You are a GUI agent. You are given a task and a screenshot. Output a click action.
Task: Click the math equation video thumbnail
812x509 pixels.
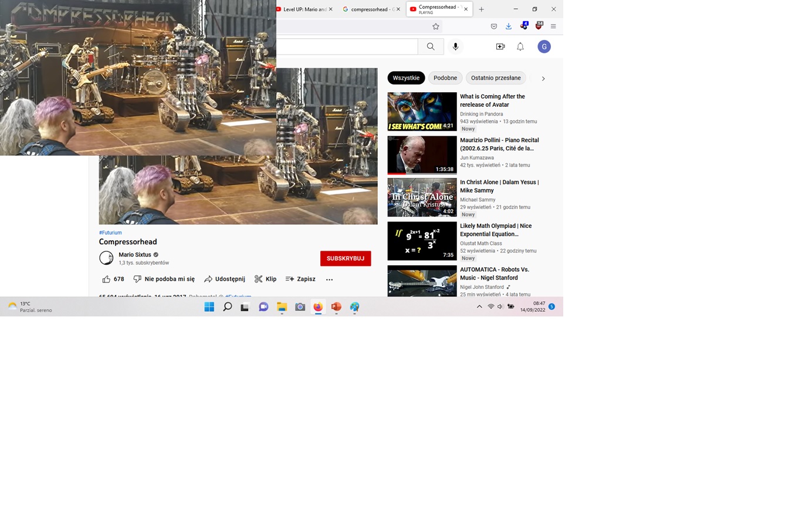click(422, 241)
